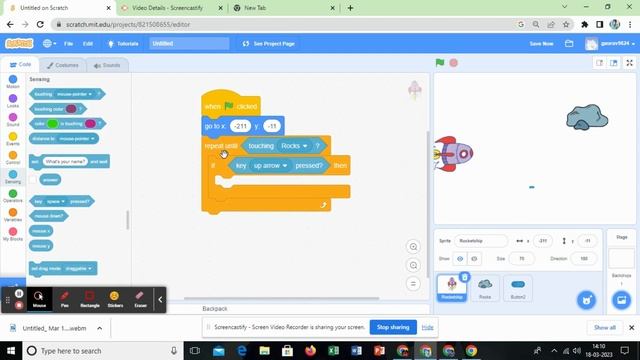Click the Hide link in sharing bar
This screenshot has width=640, height=360.
tap(427, 327)
